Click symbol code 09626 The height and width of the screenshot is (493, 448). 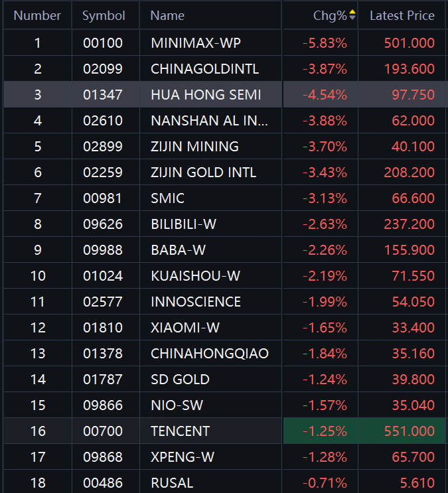(x=103, y=224)
